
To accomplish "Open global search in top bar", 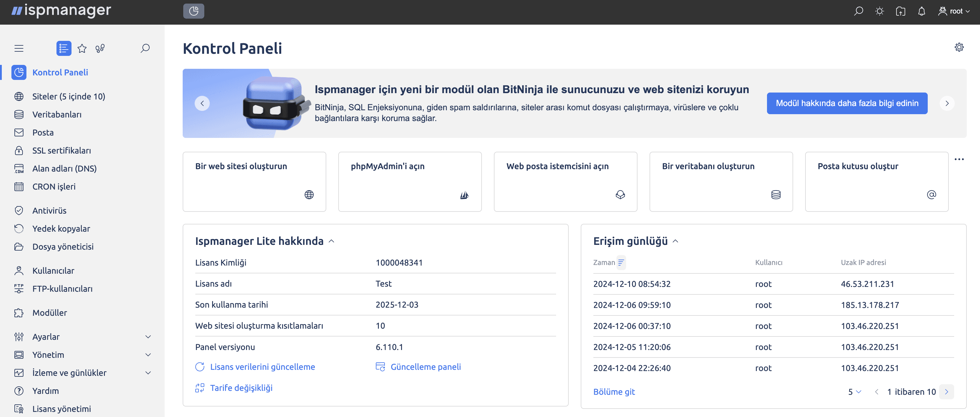I will click(858, 11).
